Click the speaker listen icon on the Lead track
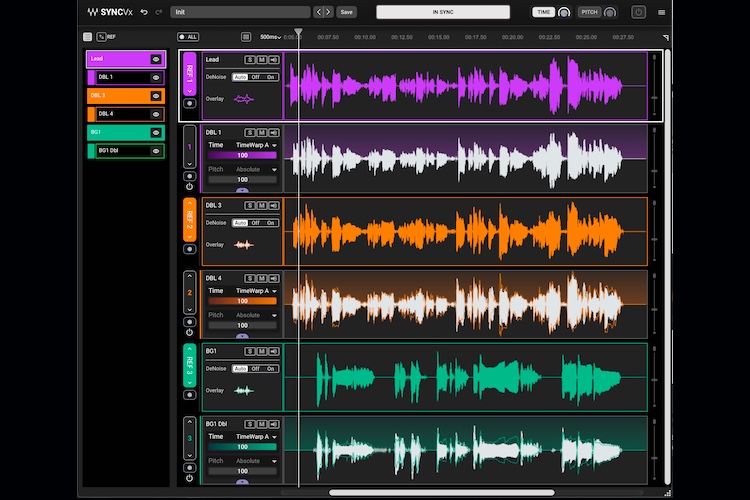Image resolution: width=750 pixels, height=500 pixels. pos(274,60)
